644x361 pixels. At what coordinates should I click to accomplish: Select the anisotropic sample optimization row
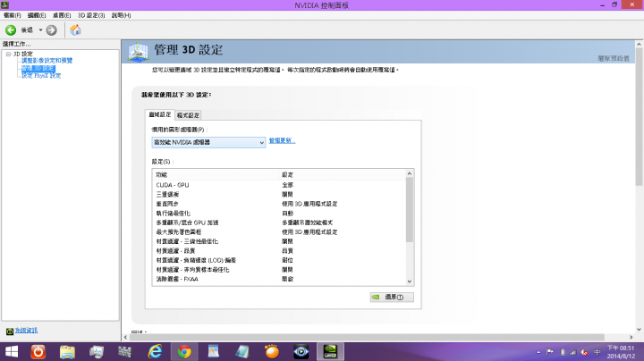pyautogui.click(x=278, y=270)
